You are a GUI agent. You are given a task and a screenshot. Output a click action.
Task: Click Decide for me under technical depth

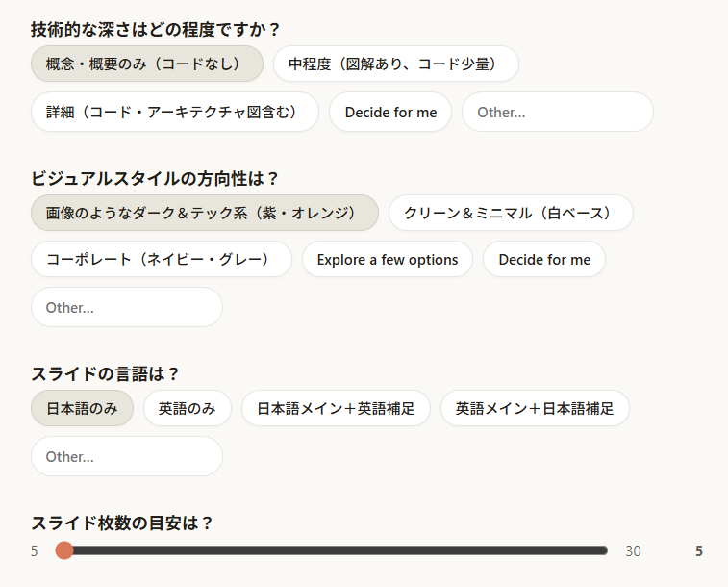(390, 112)
